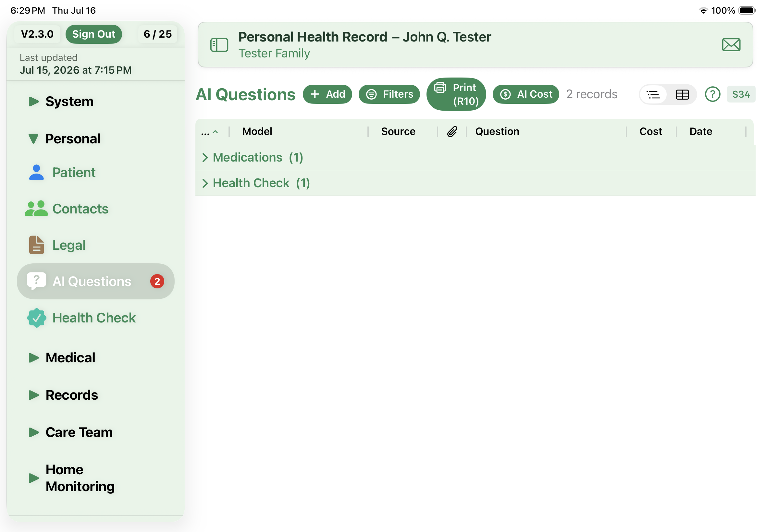Switch to grouped list view
Screen dimensions: 766x532
click(x=653, y=94)
